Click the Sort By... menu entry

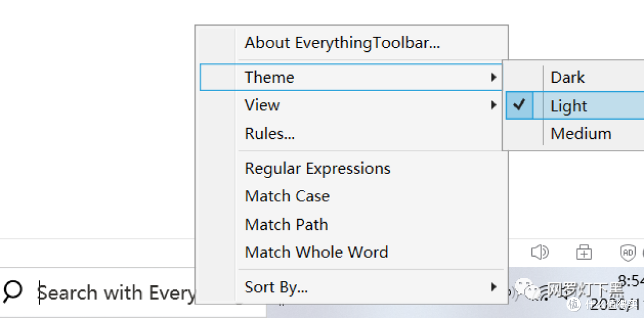pyautogui.click(x=276, y=287)
